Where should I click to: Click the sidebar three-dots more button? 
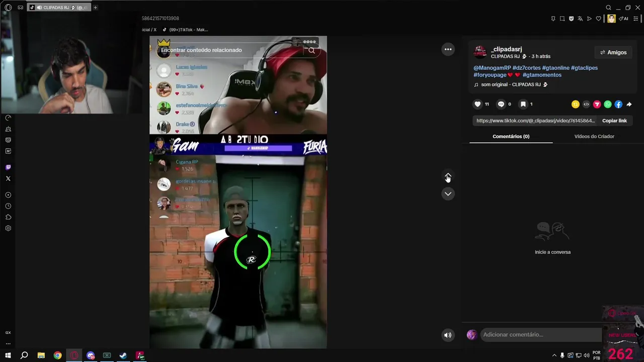click(8, 344)
